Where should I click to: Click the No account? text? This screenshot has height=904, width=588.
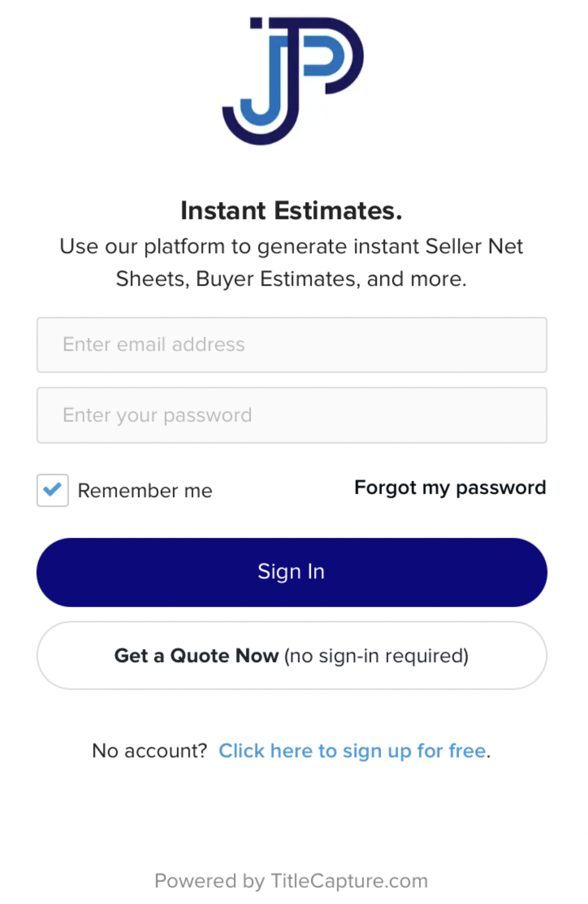click(x=149, y=751)
